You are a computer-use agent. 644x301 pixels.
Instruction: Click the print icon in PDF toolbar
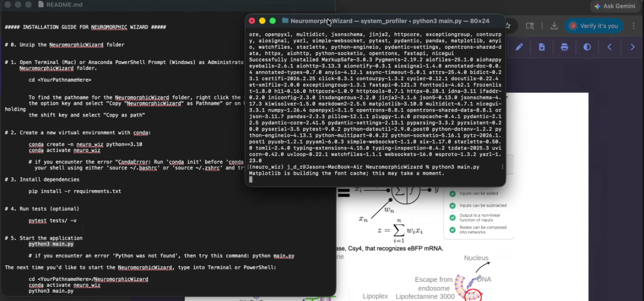point(564,47)
